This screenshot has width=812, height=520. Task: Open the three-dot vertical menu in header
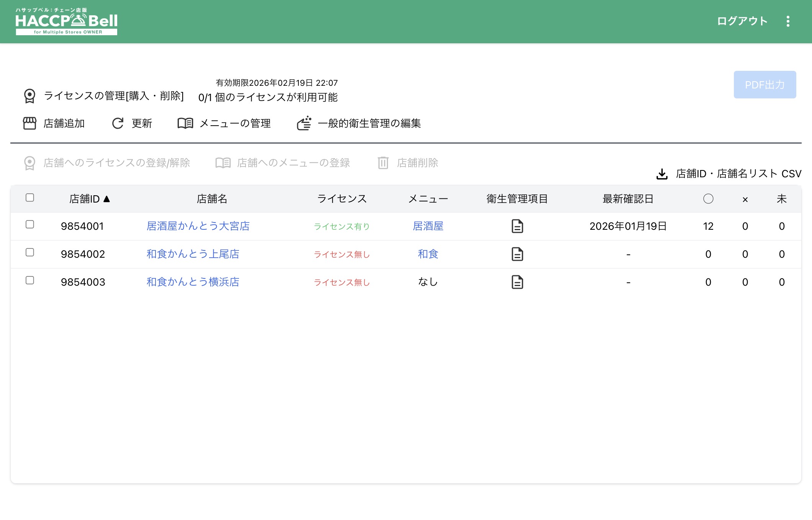(x=788, y=21)
